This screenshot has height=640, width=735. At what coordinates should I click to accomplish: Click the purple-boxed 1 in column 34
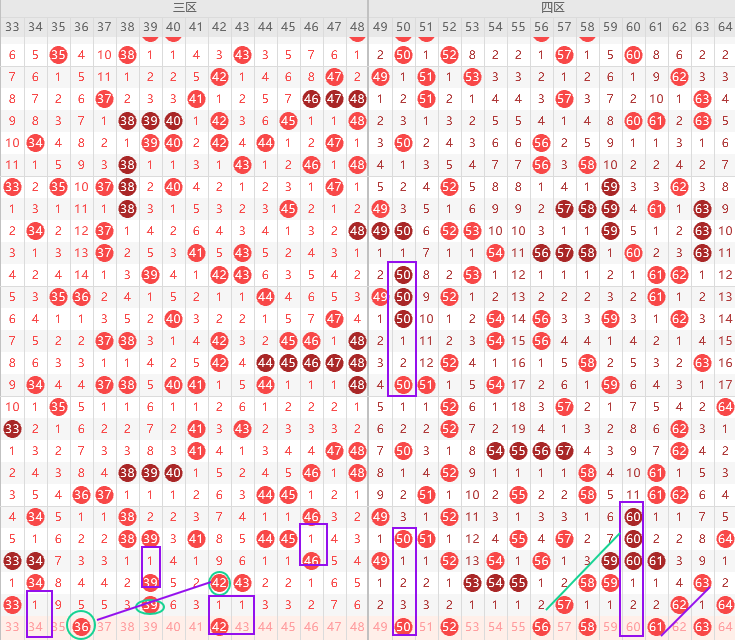[36, 604]
